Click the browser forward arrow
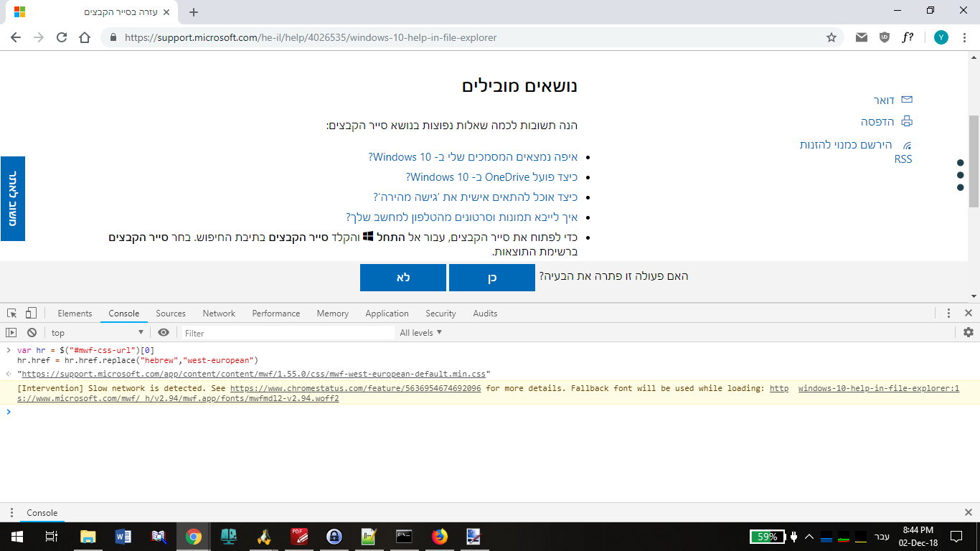980x551 pixels. [x=39, y=37]
